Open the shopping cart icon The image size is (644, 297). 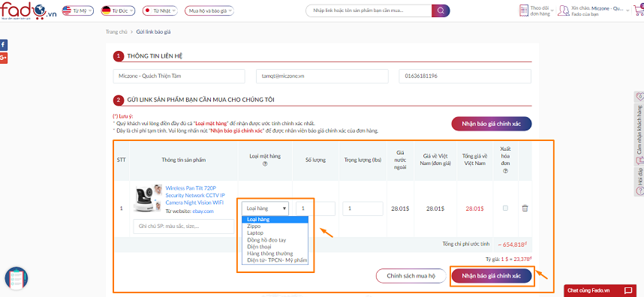[x=639, y=10]
